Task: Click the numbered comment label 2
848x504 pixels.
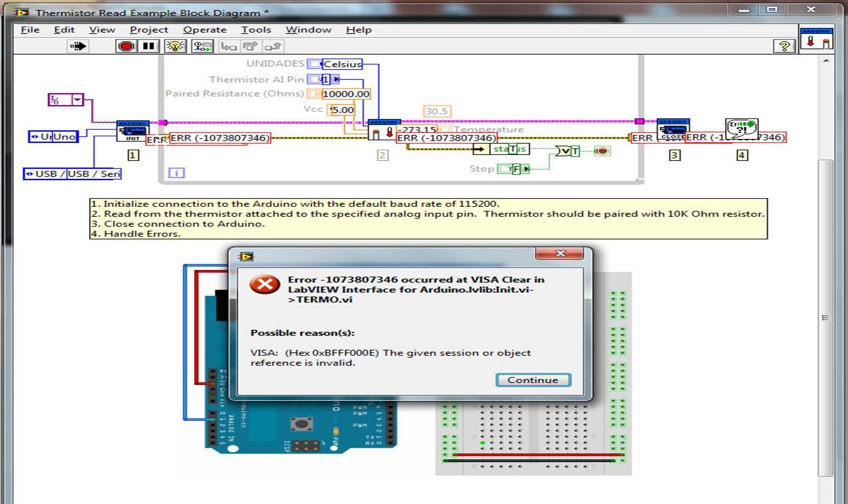Action: (382, 155)
